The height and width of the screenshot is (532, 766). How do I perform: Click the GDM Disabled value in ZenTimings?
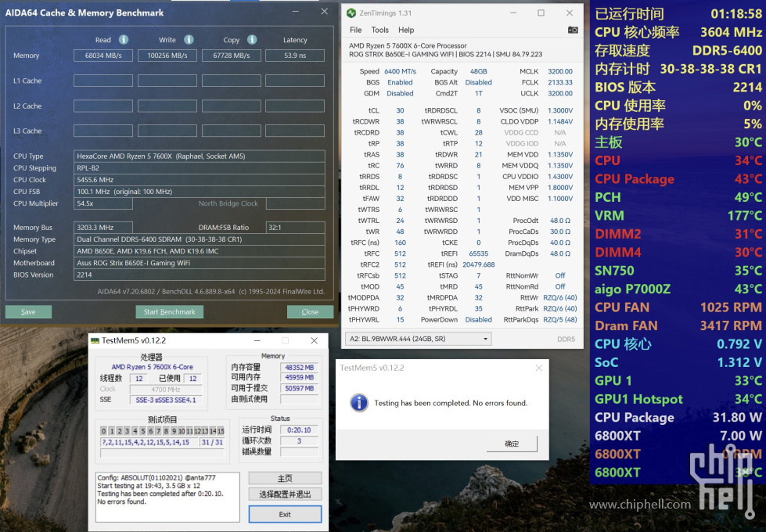[400, 93]
